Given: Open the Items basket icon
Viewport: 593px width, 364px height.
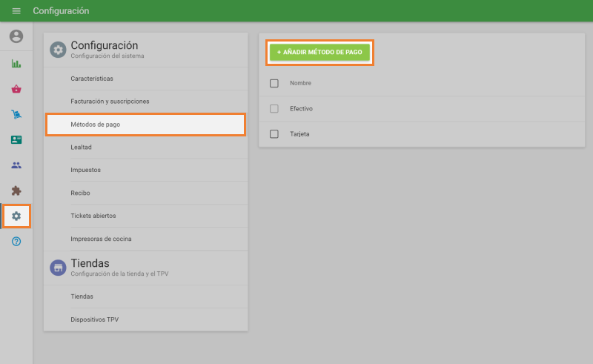Looking at the screenshot, I should pos(16,89).
